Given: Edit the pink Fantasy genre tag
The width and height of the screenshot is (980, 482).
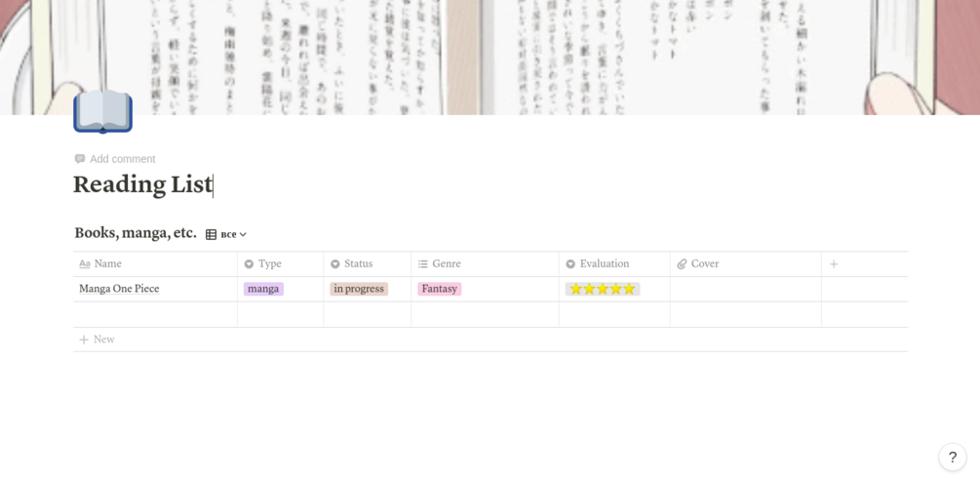Looking at the screenshot, I should (440, 289).
